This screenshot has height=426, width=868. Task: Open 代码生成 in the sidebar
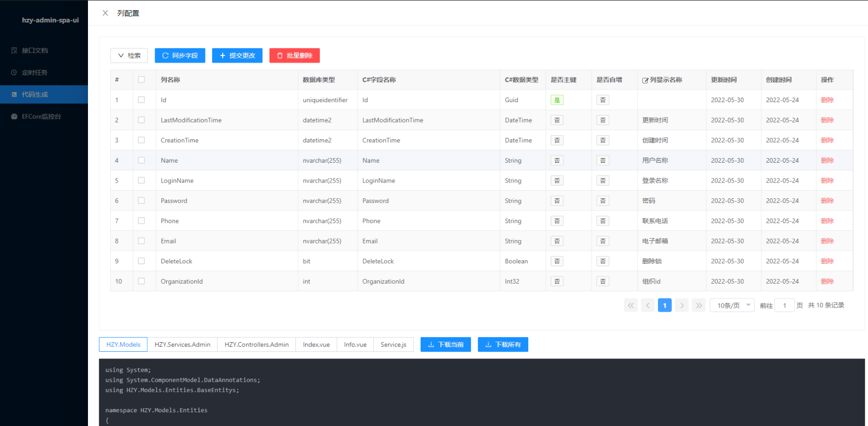point(35,95)
